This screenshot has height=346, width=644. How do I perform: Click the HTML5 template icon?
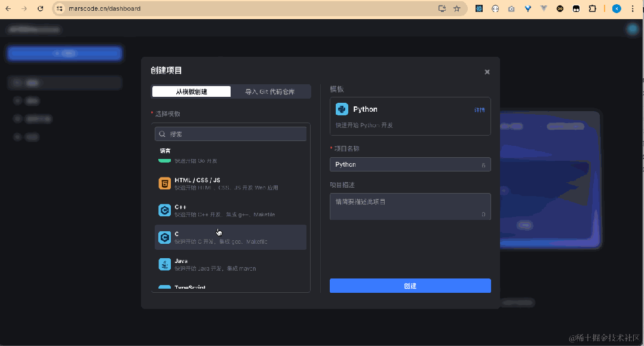(x=165, y=183)
